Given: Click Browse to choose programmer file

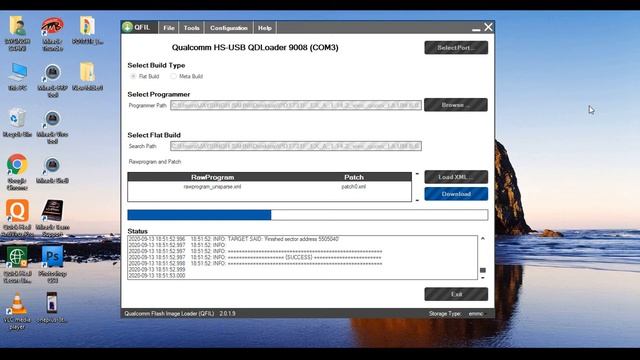Looking at the screenshot, I should click(x=456, y=105).
